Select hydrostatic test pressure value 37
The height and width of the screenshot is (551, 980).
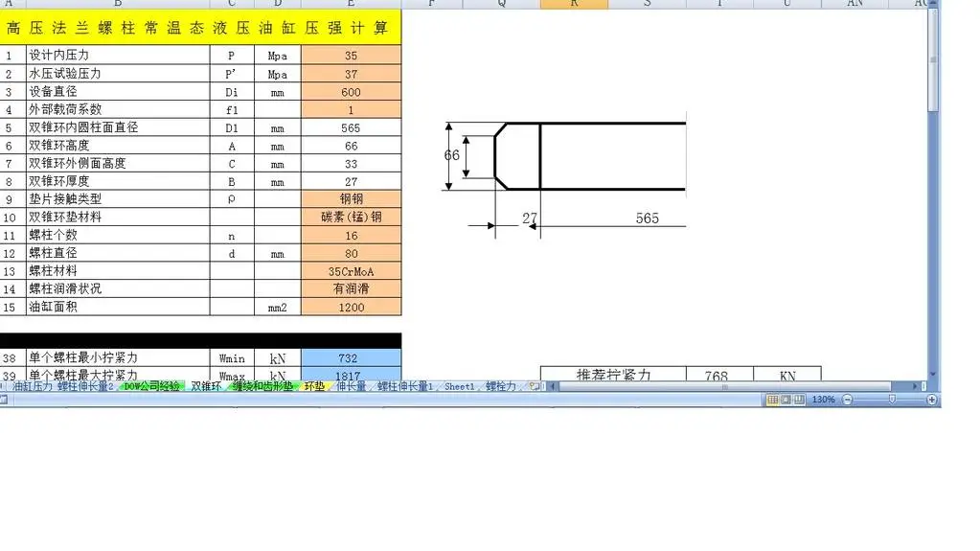click(352, 74)
